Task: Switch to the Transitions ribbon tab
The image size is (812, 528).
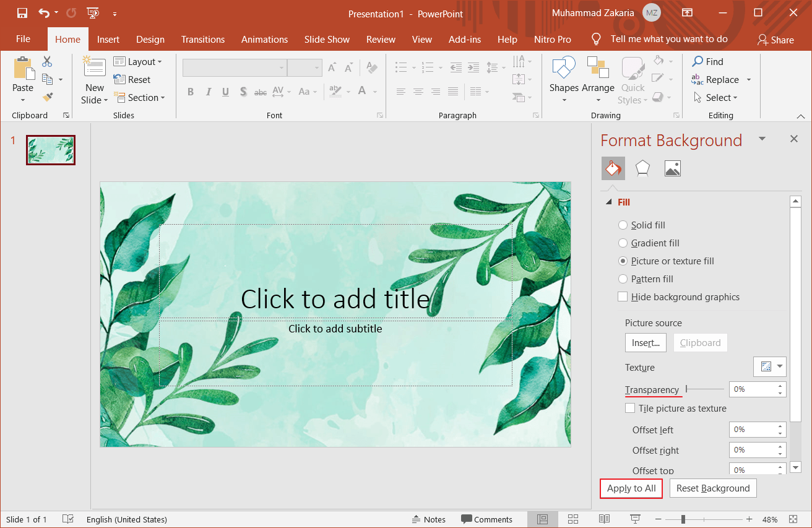Action: [x=202, y=39]
